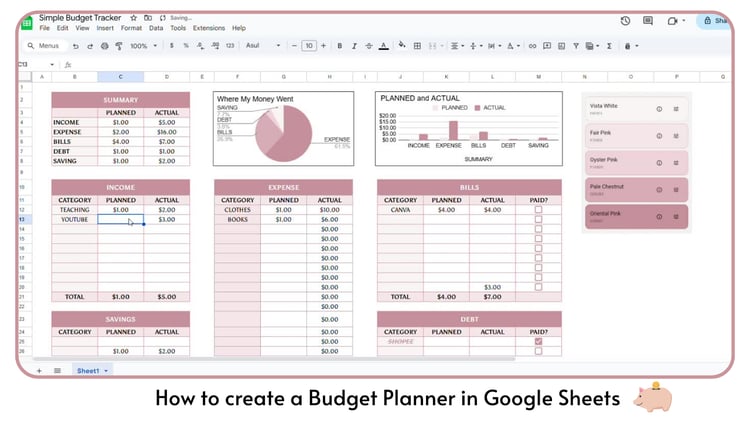Apply currency format with dollar icon
750x421 pixels.
[171, 45]
